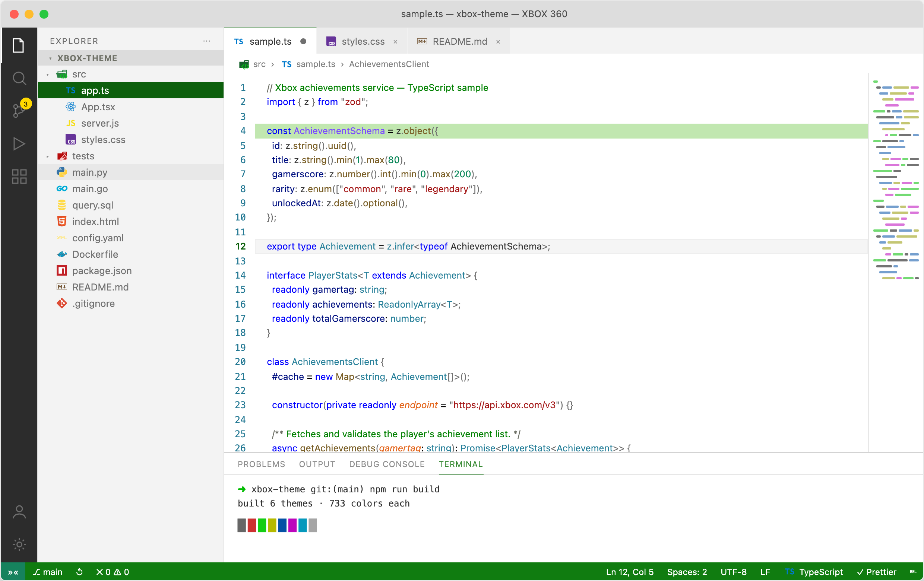Open the DEBUG CONSOLE panel tab
Image resolution: width=924 pixels, height=581 pixels.
coord(387,464)
